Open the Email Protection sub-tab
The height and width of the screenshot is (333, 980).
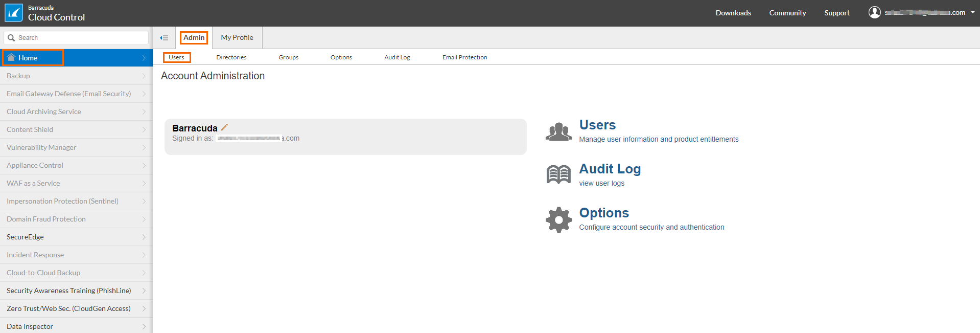point(464,57)
